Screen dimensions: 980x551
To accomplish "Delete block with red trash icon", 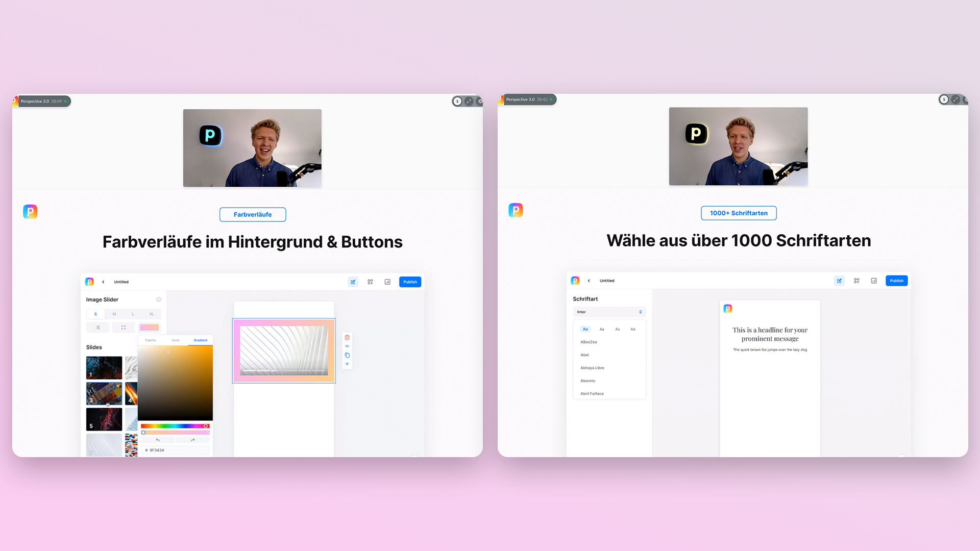I will (347, 337).
